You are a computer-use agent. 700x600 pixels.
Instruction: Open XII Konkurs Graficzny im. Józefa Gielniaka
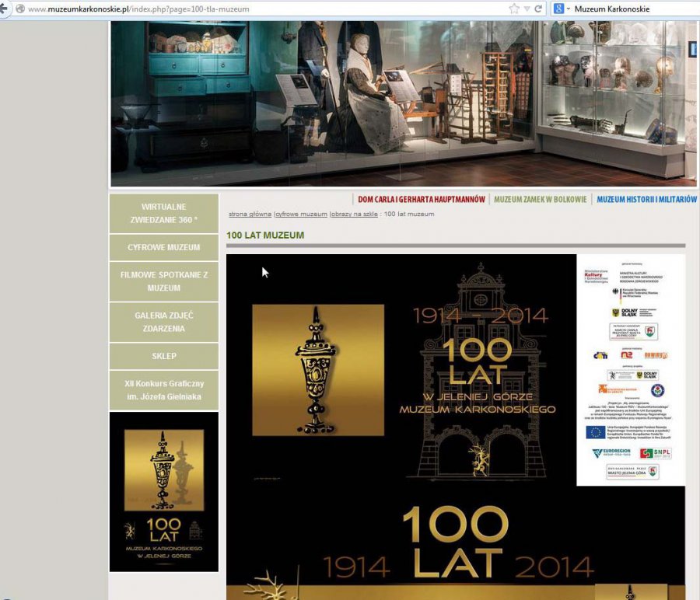(x=164, y=390)
